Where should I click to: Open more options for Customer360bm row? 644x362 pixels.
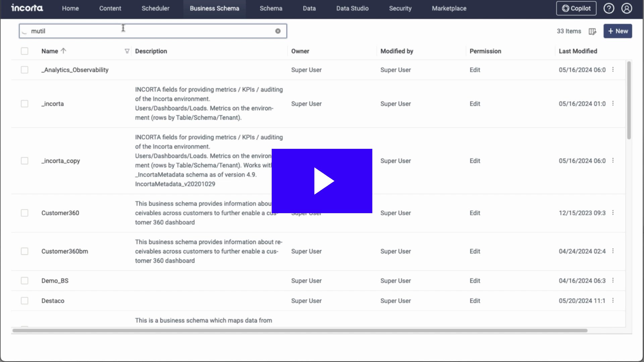point(613,251)
